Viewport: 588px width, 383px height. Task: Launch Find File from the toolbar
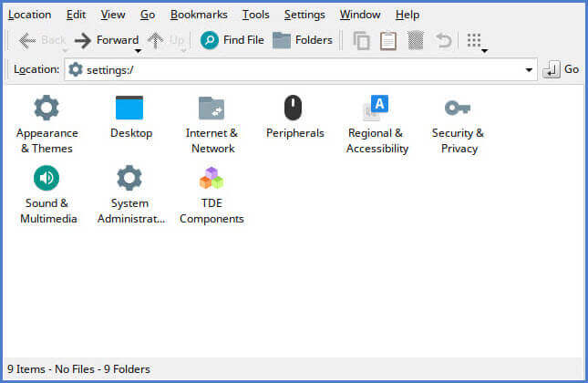[232, 40]
